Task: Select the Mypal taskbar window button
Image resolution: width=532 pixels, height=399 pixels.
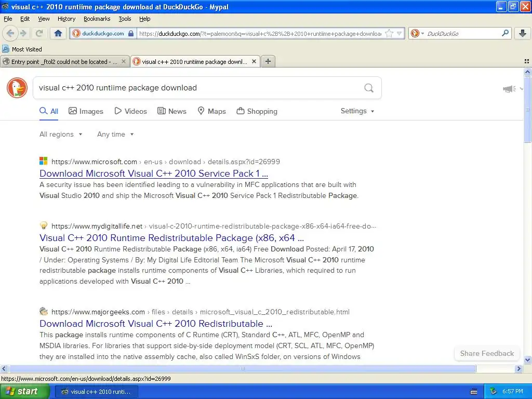Action: (96, 392)
